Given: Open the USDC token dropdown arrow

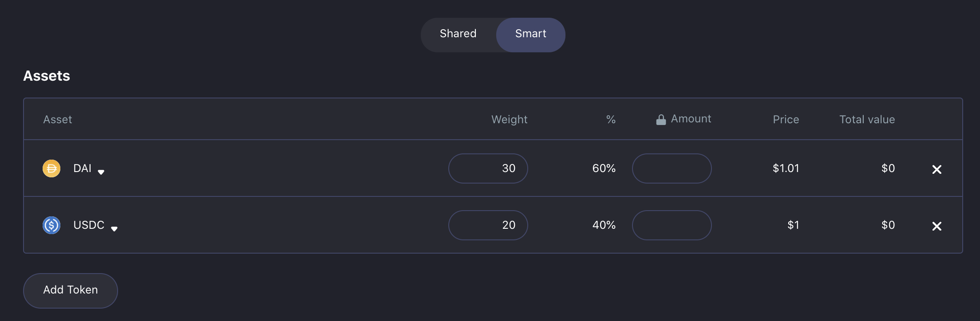Looking at the screenshot, I should click(115, 229).
